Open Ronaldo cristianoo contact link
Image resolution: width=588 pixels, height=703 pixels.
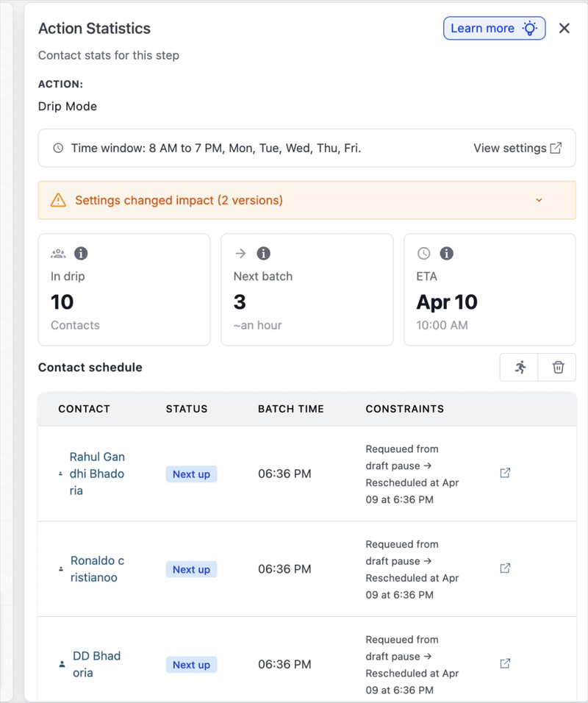pyautogui.click(x=97, y=568)
